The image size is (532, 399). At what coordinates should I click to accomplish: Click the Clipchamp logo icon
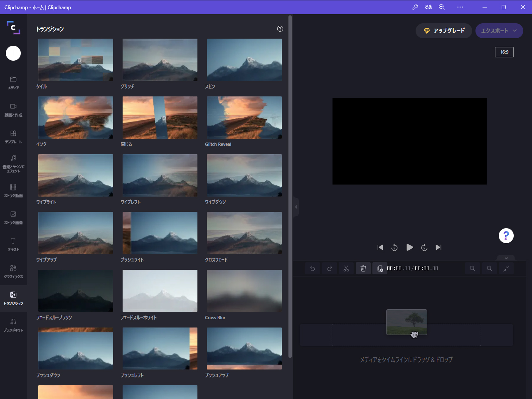[13, 27]
